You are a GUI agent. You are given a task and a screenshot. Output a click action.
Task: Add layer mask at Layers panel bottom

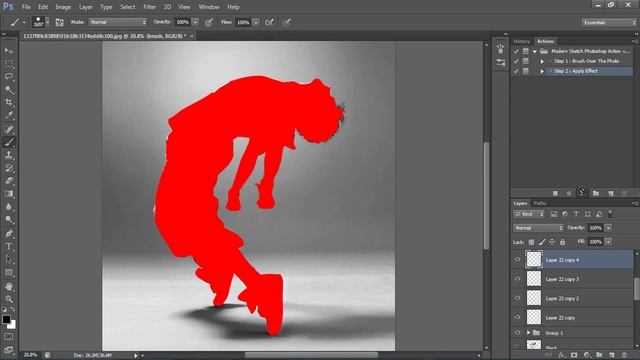coord(574,356)
